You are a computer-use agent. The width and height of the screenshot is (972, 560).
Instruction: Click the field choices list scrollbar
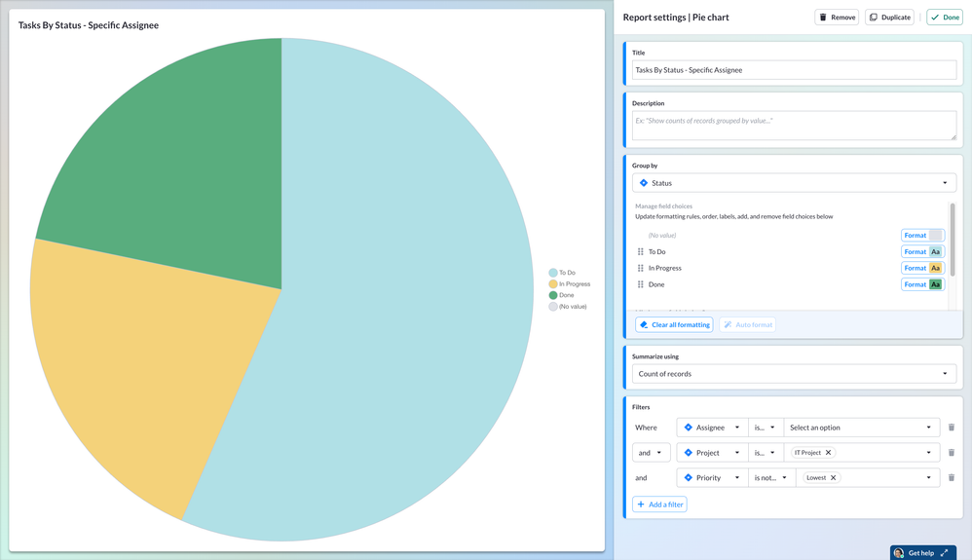953,240
